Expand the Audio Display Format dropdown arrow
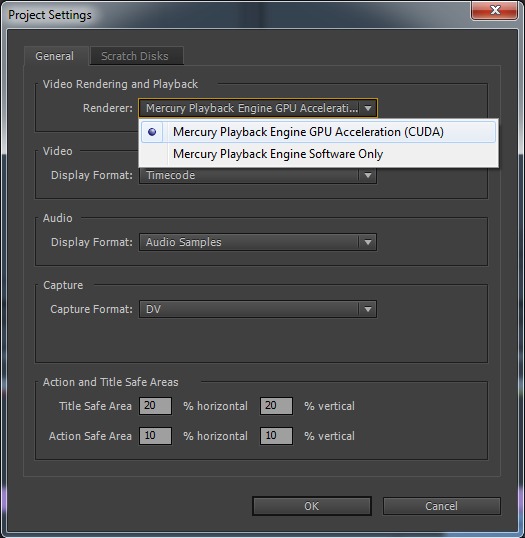The width and height of the screenshot is (525, 538). 368,242
